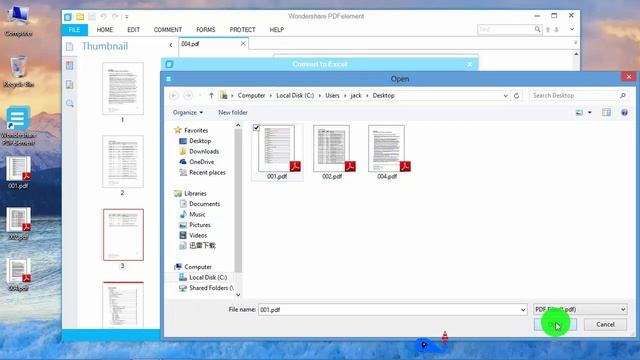The image size is (640, 360).
Task: Select Pictures library
Action: (x=200, y=225)
